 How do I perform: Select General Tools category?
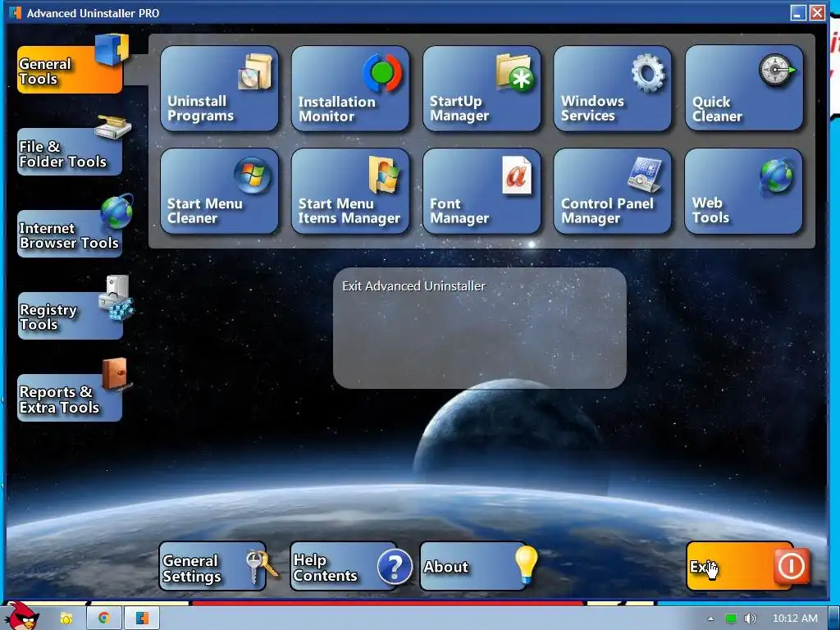[x=70, y=70]
